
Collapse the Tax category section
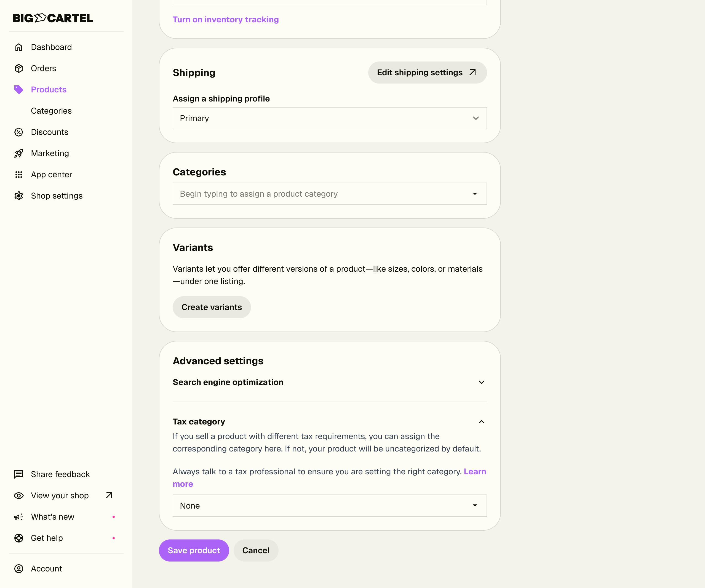[x=481, y=421]
